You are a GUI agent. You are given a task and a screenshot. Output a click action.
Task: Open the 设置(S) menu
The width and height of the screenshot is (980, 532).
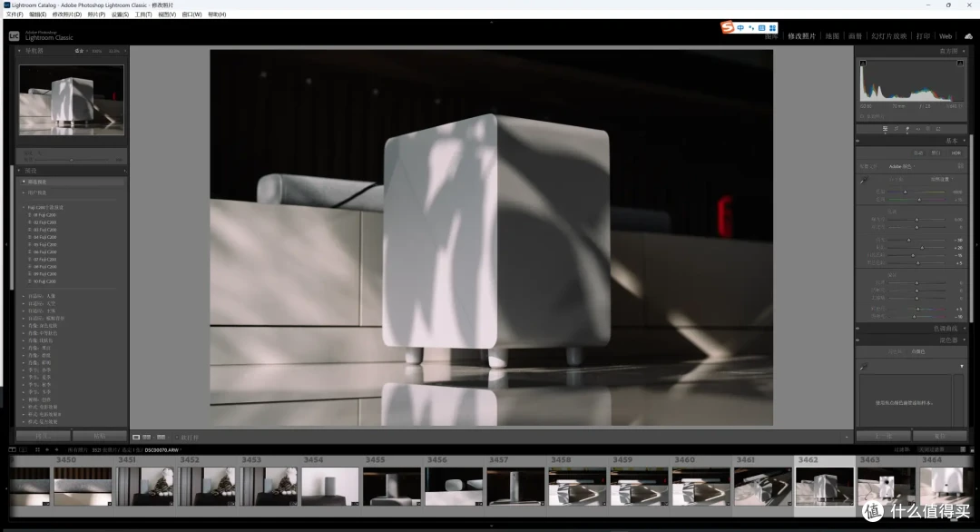pyautogui.click(x=120, y=15)
